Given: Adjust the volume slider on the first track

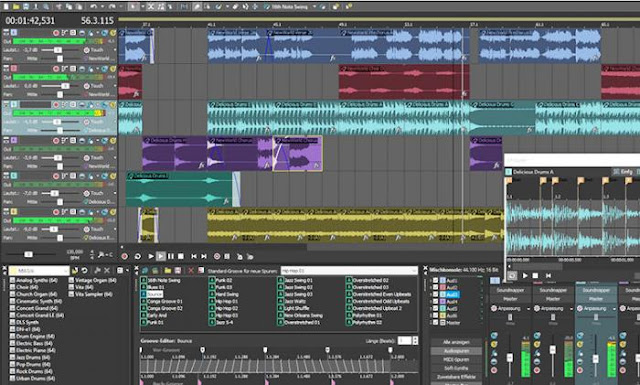Looking at the screenshot, I should click(x=58, y=50).
